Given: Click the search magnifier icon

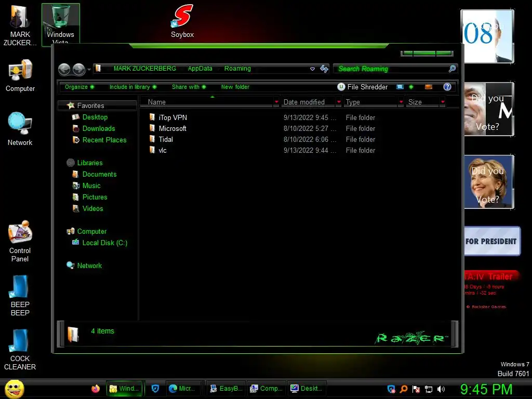Looking at the screenshot, I should (x=452, y=69).
